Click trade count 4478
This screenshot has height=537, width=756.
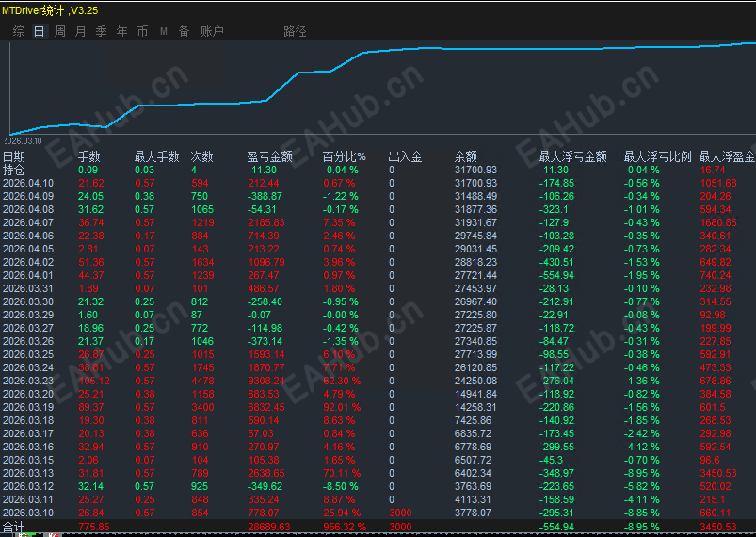202,381
